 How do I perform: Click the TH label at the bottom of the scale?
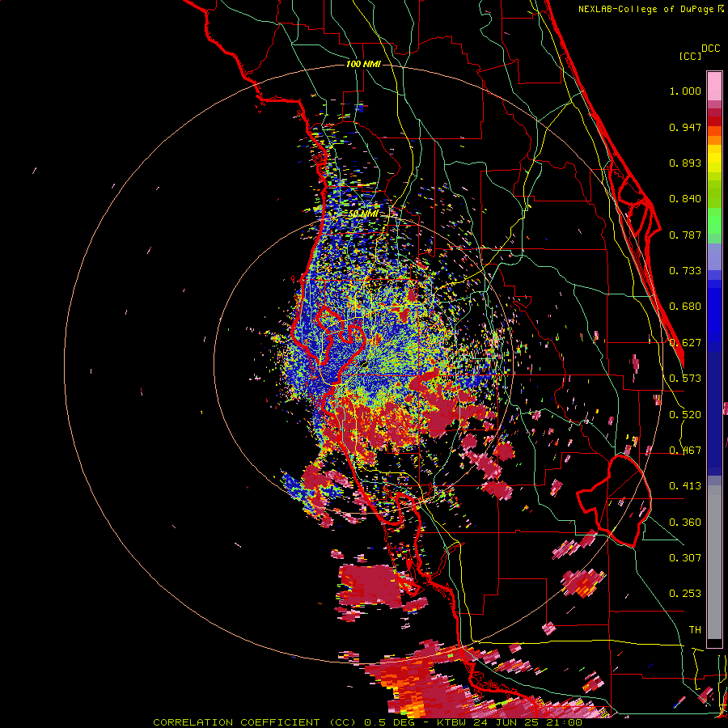pos(695,630)
